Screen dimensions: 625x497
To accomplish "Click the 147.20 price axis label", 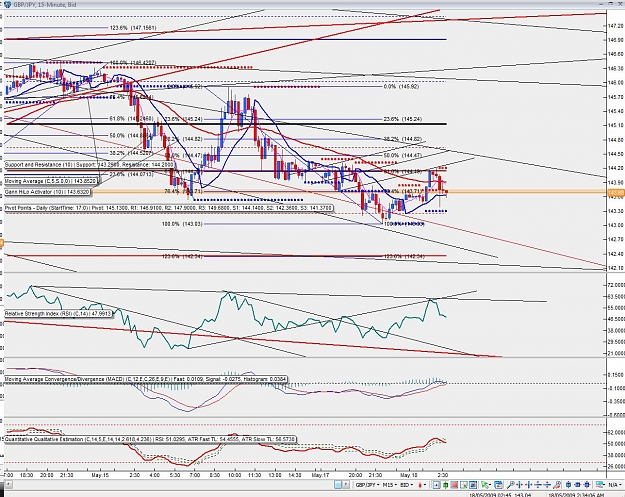I will pos(616,25).
